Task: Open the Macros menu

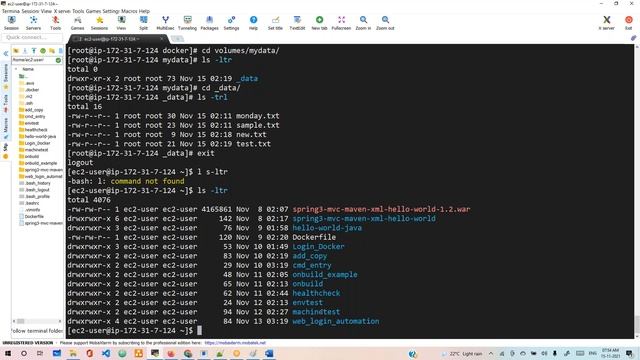Action: click(x=129, y=11)
